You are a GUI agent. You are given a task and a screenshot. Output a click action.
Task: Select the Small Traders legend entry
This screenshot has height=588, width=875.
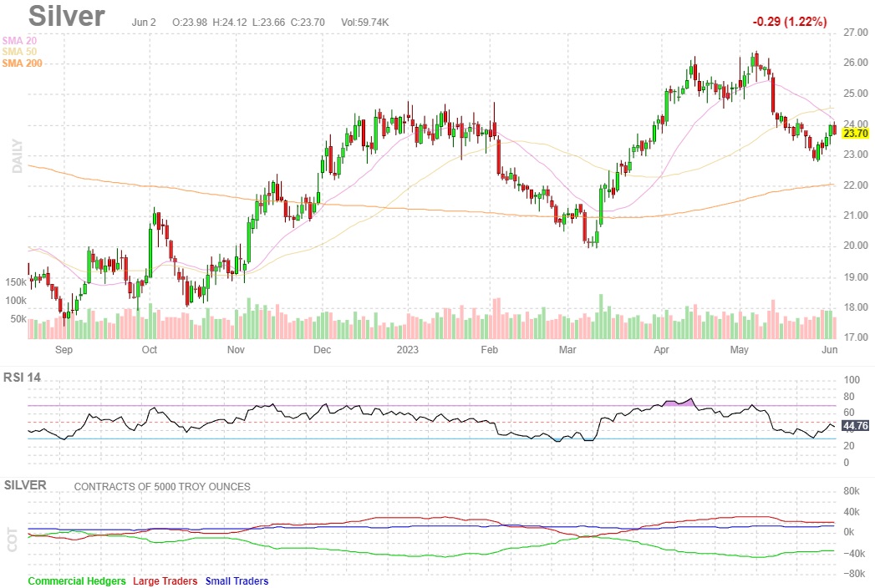point(237,580)
